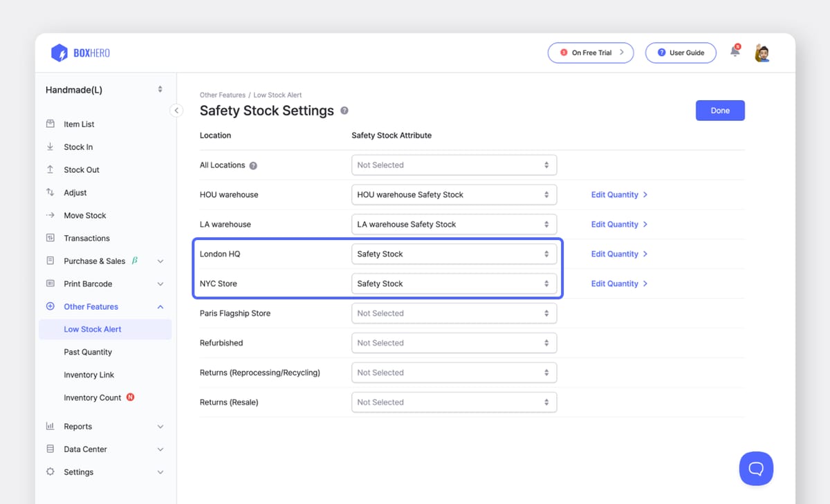Open the Inventory Count page

point(92,398)
